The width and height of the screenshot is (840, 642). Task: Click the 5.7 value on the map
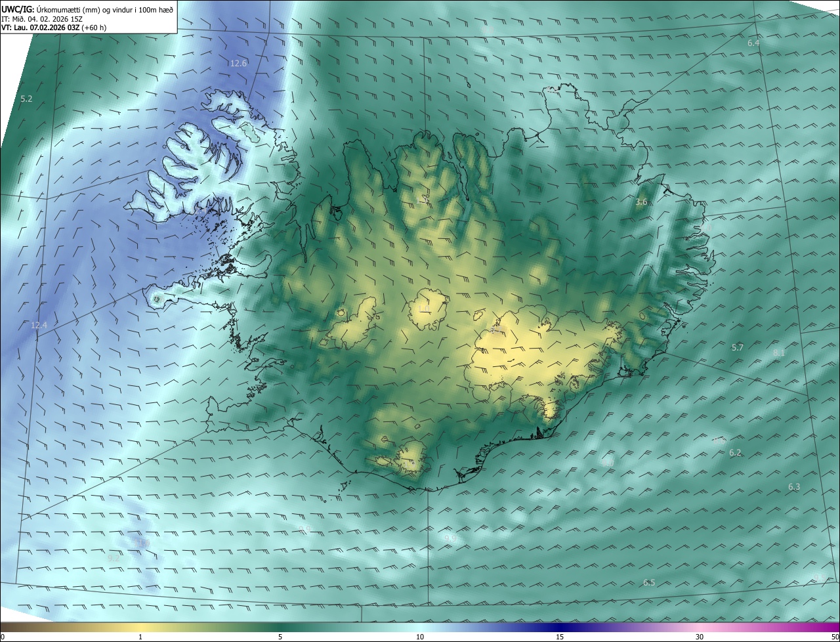[x=738, y=347]
